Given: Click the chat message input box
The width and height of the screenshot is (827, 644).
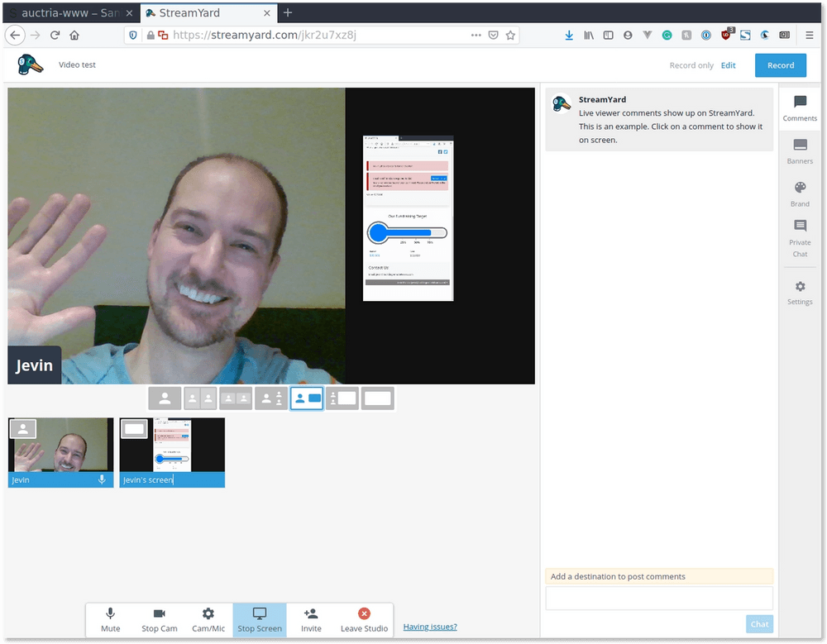Looking at the screenshot, I should click(x=659, y=599).
